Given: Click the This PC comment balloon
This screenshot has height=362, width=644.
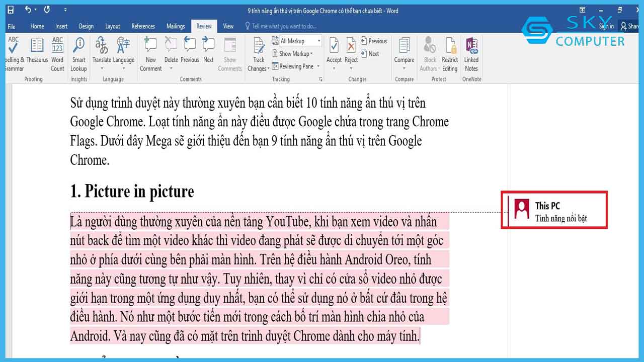Looking at the screenshot, I should [x=554, y=210].
